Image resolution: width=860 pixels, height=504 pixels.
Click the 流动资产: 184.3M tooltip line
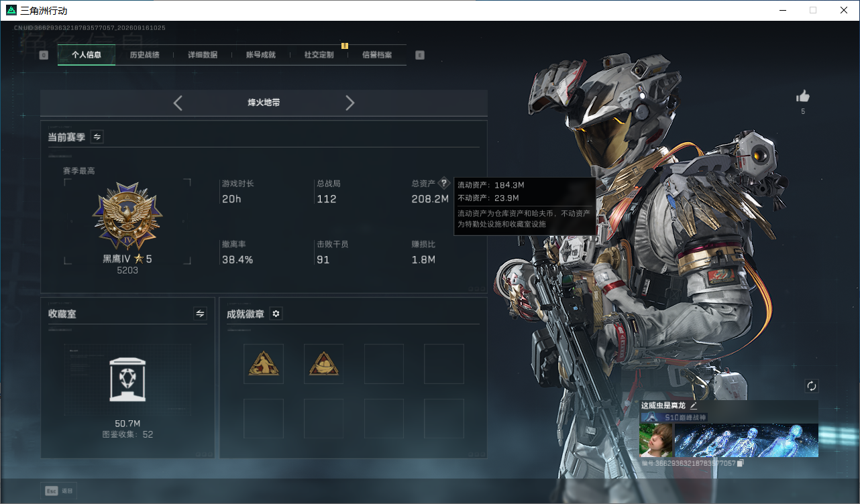tap(491, 184)
